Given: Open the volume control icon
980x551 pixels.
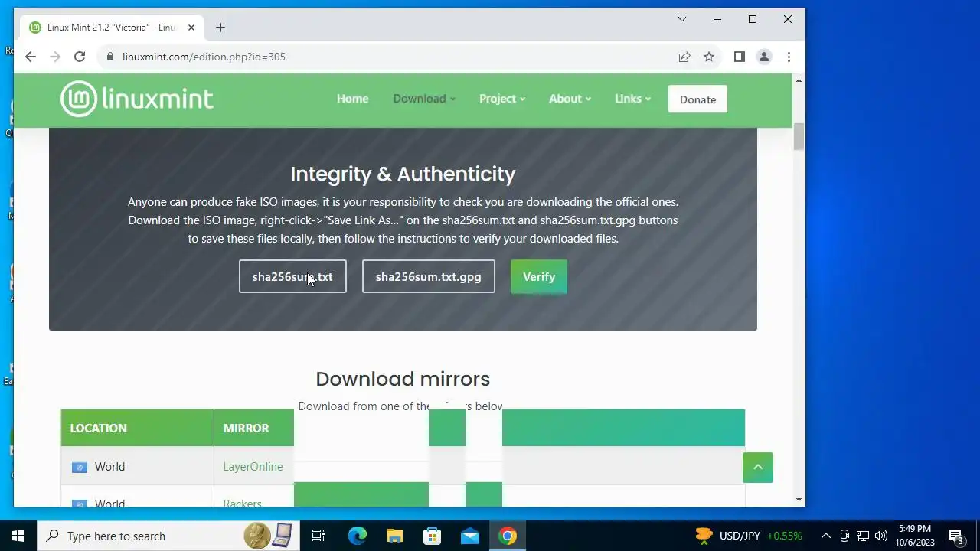Looking at the screenshot, I should (x=881, y=536).
